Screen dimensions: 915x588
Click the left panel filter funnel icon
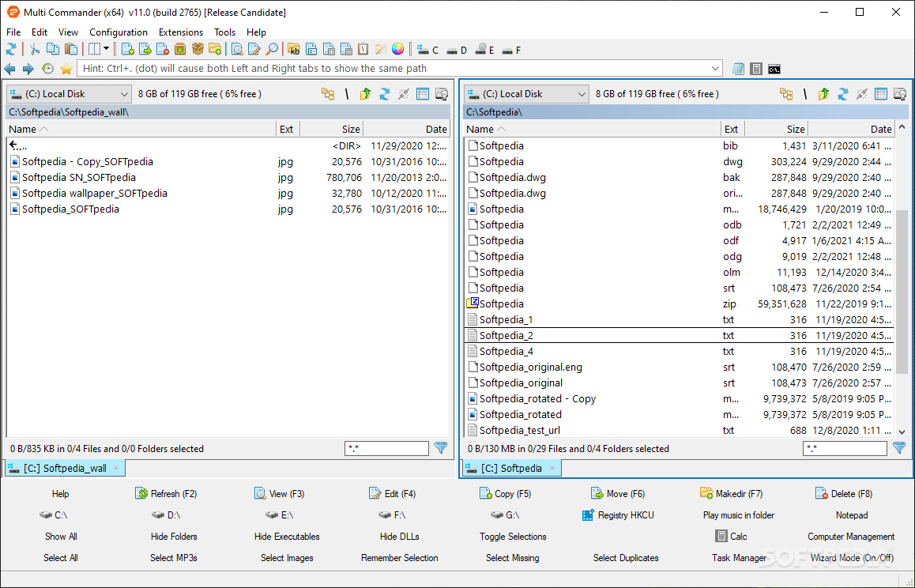441,448
